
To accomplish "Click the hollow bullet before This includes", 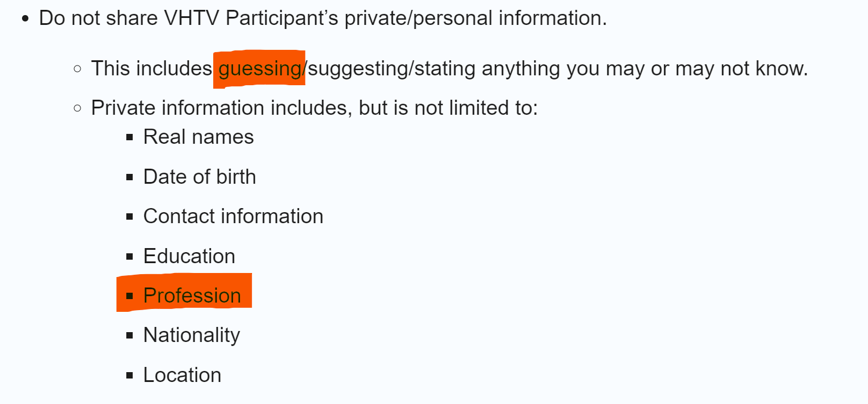I will (78, 69).
